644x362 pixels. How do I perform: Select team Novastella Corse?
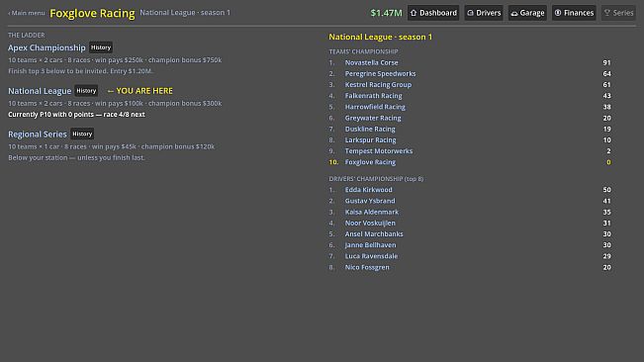click(x=371, y=62)
